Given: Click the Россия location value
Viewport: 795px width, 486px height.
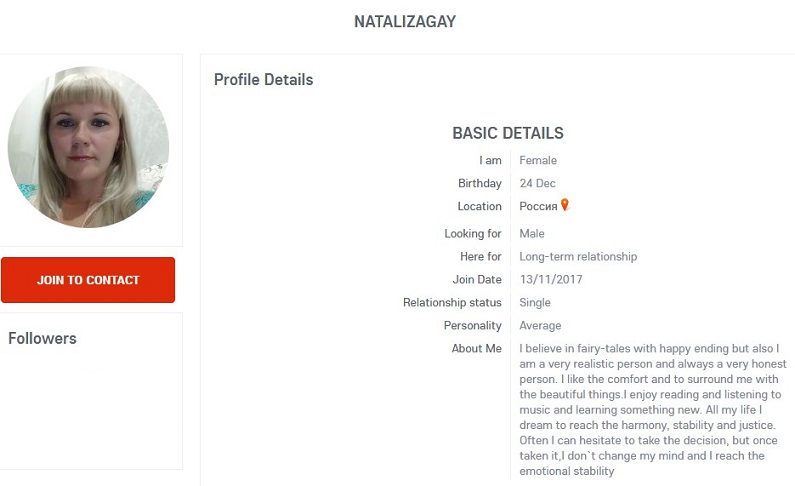Looking at the screenshot, I should coord(538,207).
